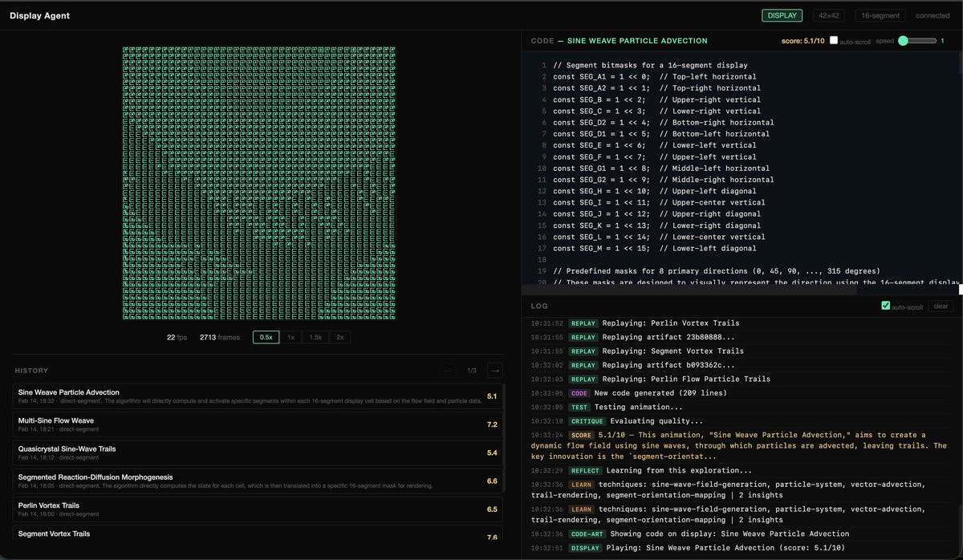Select Multi-Sine Flow Weave history entry
963x560 pixels.
tap(258, 424)
